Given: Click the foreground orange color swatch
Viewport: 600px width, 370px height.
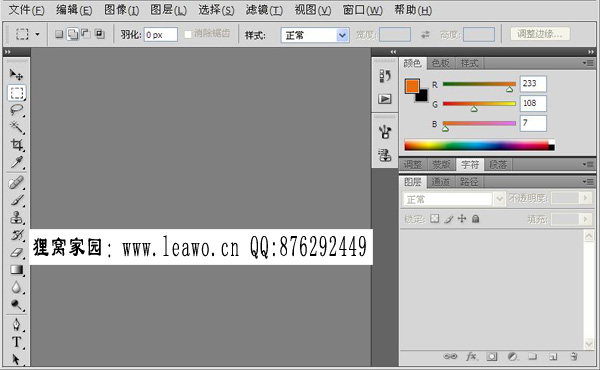Looking at the screenshot, I should (412, 86).
